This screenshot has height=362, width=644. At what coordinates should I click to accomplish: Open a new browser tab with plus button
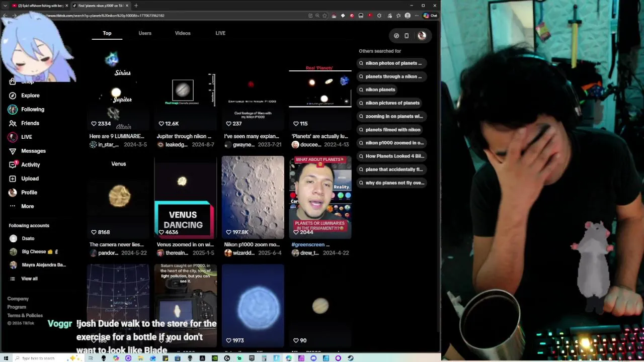pos(136,6)
